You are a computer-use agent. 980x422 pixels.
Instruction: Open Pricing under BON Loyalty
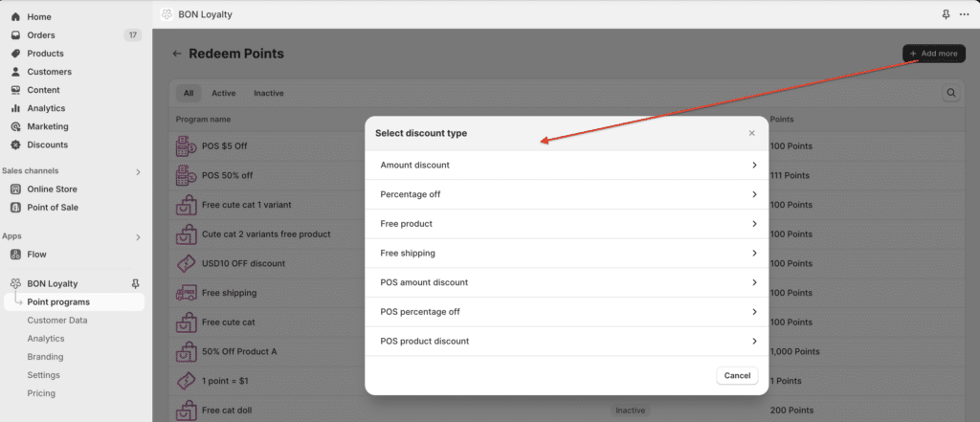pyautogui.click(x=41, y=393)
